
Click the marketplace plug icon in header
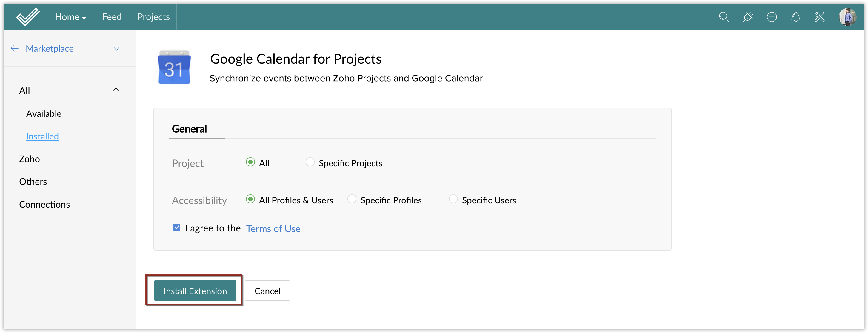[748, 17]
